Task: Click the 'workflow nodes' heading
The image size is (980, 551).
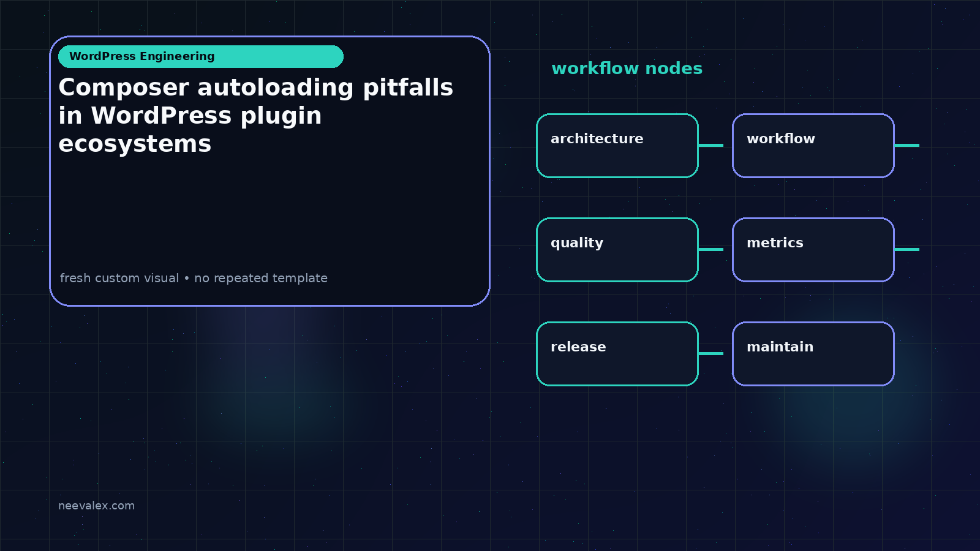Action: tap(627, 68)
